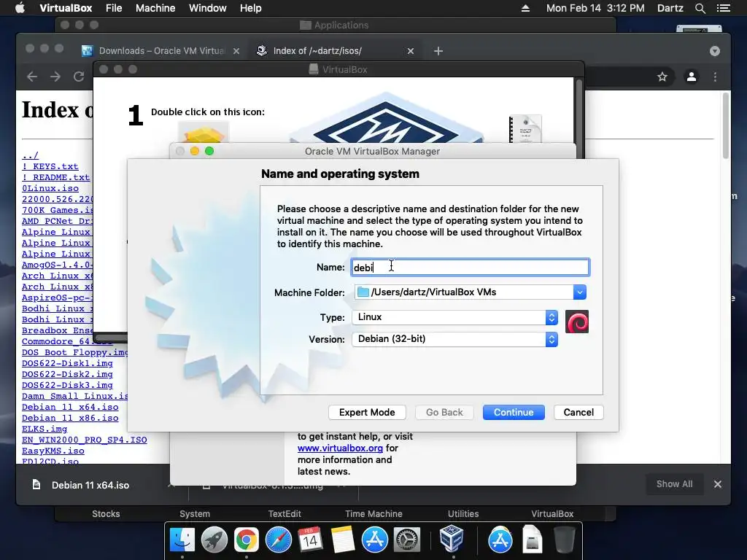
Task: Open the Version dropdown showing Debian (32-bit)
Action: (455, 339)
